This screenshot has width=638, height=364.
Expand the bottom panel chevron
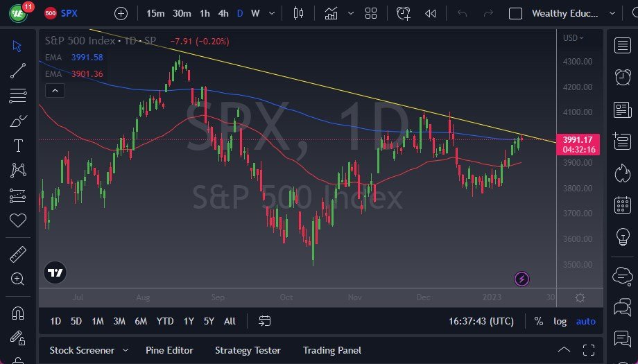[x=564, y=349]
